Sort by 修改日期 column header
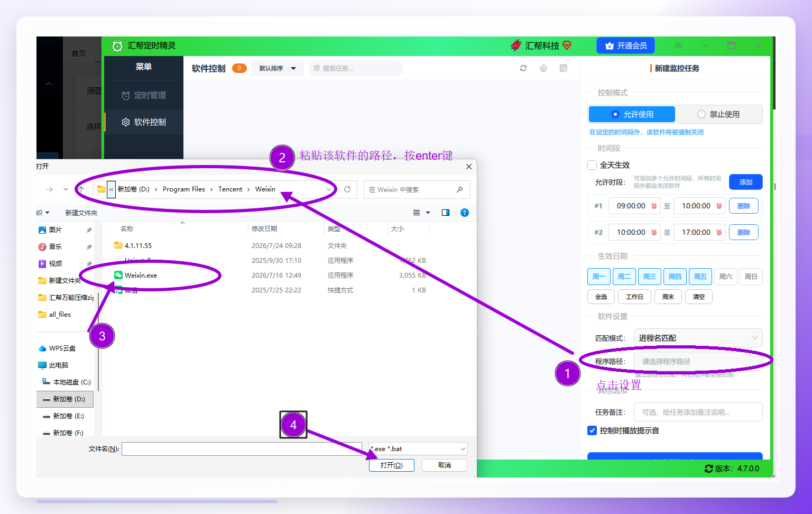Image resolution: width=812 pixels, height=514 pixels. click(x=264, y=229)
